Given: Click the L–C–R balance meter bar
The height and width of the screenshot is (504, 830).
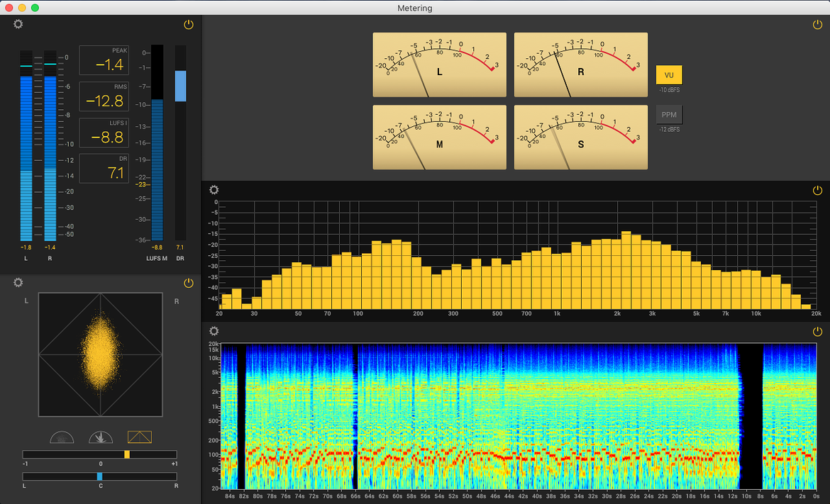Looking at the screenshot, I should pos(99,476).
